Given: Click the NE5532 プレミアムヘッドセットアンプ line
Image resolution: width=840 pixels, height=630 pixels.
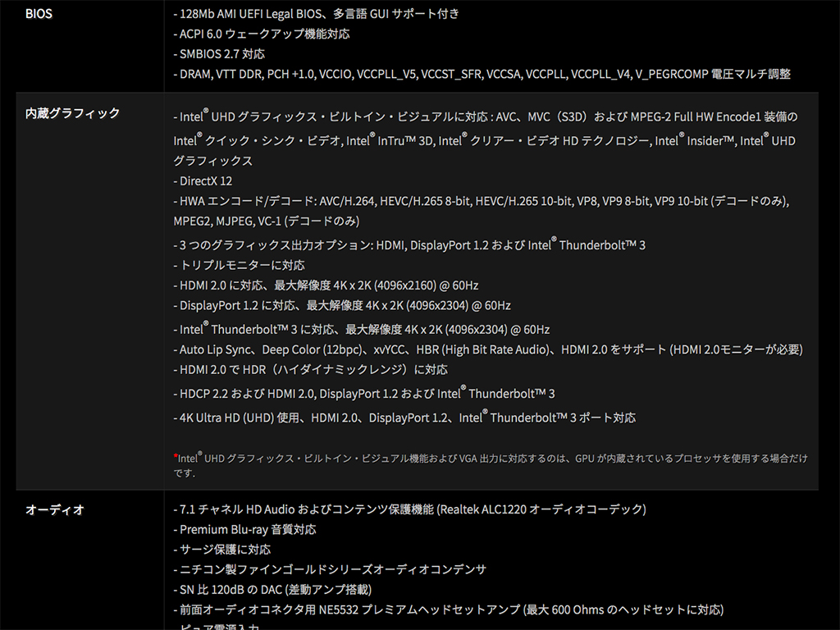Looking at the screenshot, I should 449,609.
